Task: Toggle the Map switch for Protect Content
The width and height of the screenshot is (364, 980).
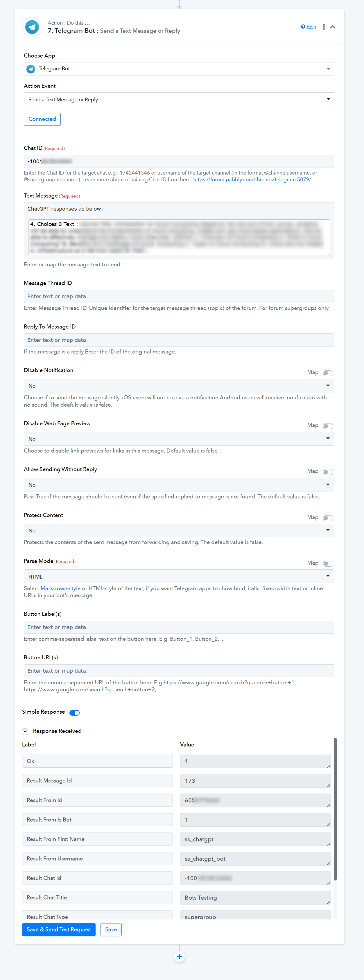Action: (x=328, y=518)
